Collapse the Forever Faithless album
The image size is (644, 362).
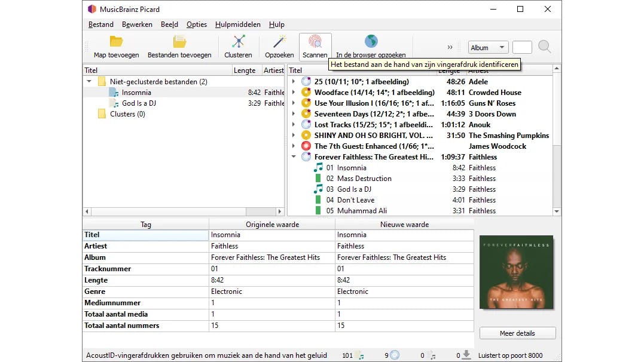(x=294, y=157)
